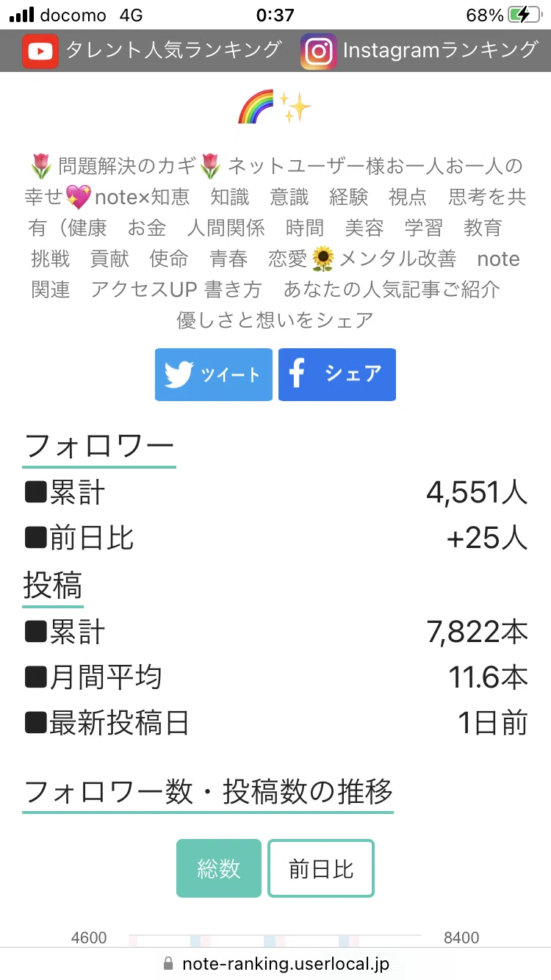Image resolution: width=551 pixels, height=980 pixels.
Task: Share via the ツイート button
Action: pos(214,375)
